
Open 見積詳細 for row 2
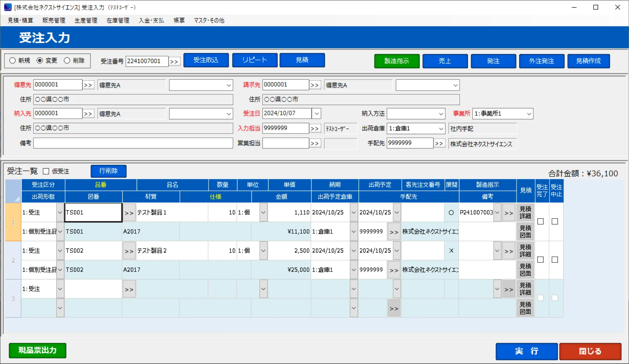(525, 251)
